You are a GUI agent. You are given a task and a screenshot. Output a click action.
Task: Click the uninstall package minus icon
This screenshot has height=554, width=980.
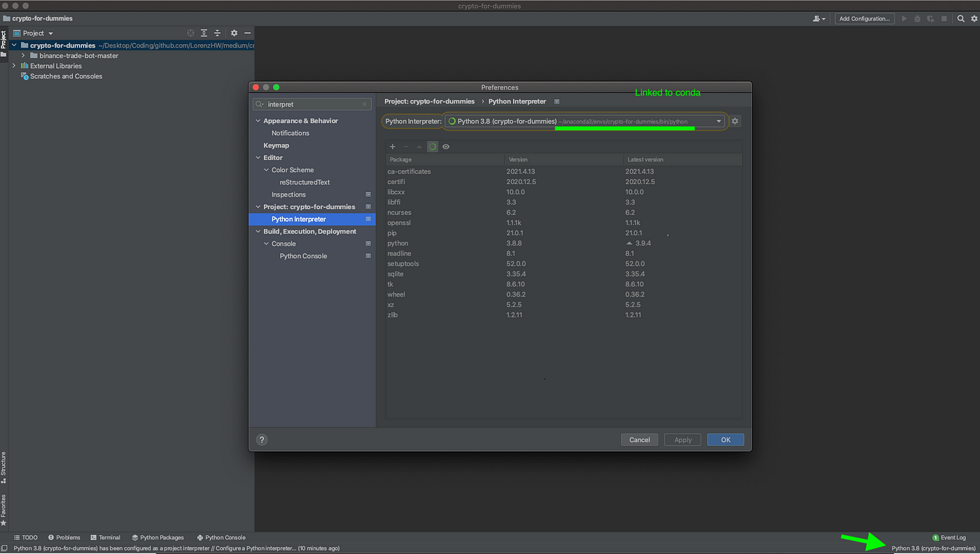pyautogui.click(x=406, y=147)
